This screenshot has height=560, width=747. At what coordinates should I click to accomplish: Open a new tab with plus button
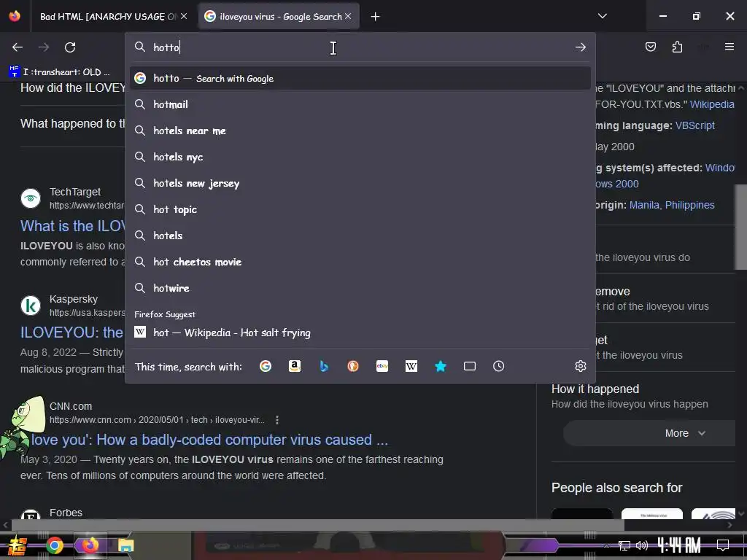[x=376, y=17]
